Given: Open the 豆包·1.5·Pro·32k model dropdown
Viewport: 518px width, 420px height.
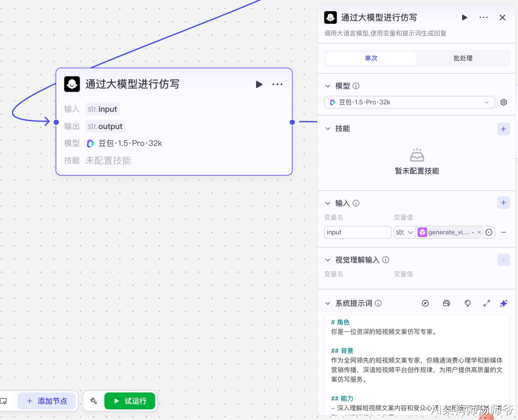Looking at the screenshot, I should click(409, 102).
